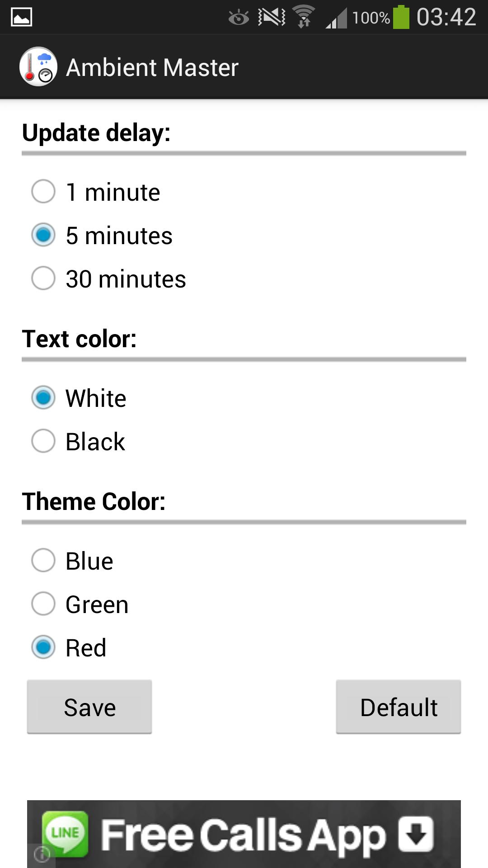
Task: Select 1 minute update delay
Action: 43,192
